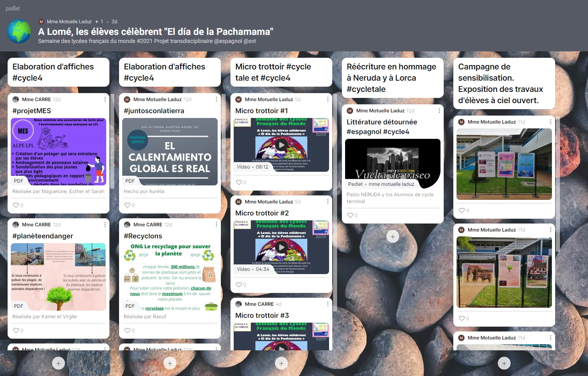
Task: Add a post under first Elaboration d'affiches column
Action: [x=59, y=364]
